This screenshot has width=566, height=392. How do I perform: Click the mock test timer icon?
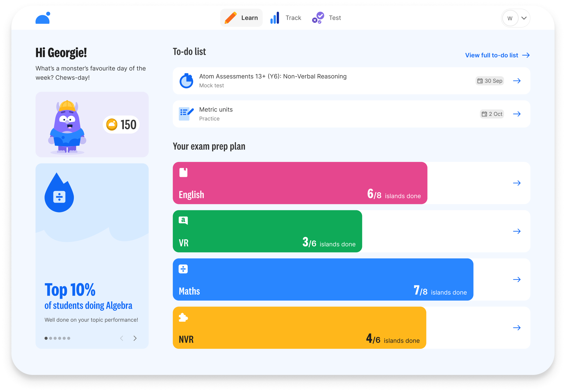186,81
